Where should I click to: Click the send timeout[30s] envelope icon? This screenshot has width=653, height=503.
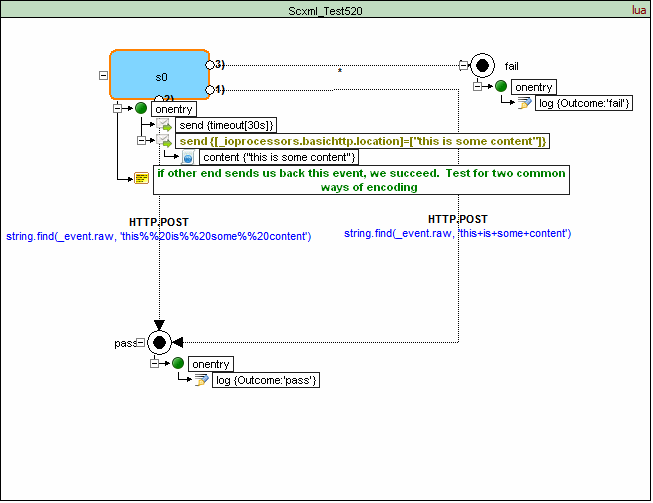coord(166,125)
